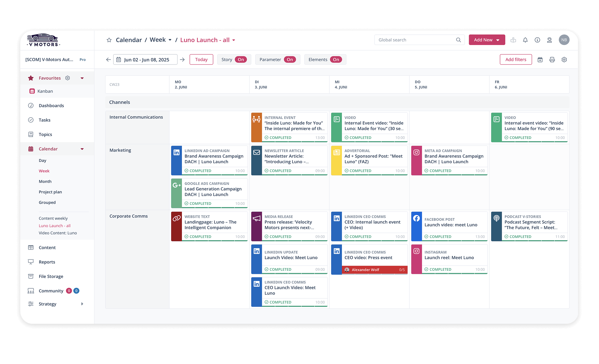The image size is (599, 364).
Task: Click the Media Release megaphone icon
Action: click(256, 218)
